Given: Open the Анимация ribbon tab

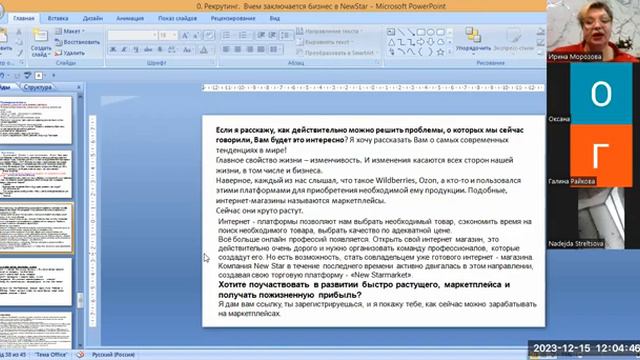Looking at the screenshot, I should point(130,18).
